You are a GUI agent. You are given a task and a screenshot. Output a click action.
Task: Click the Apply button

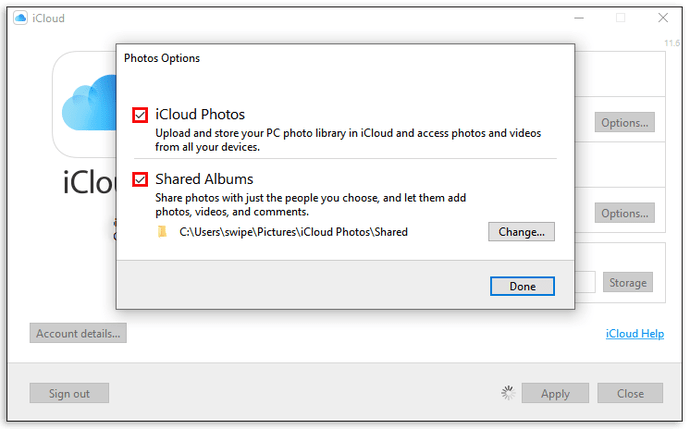tap(555, 393)
